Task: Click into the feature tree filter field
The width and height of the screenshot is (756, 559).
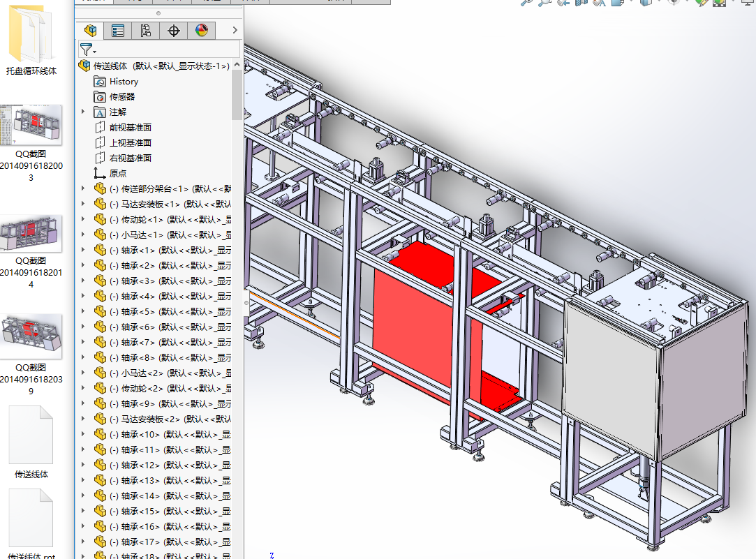Action: [x=159, y=49]
